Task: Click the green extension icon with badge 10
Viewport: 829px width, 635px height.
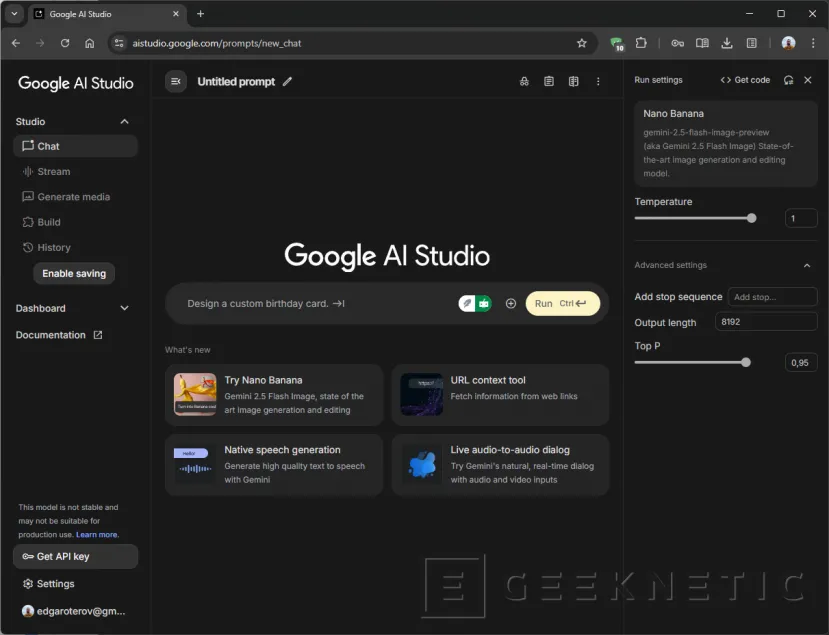Action: [616, 43]
